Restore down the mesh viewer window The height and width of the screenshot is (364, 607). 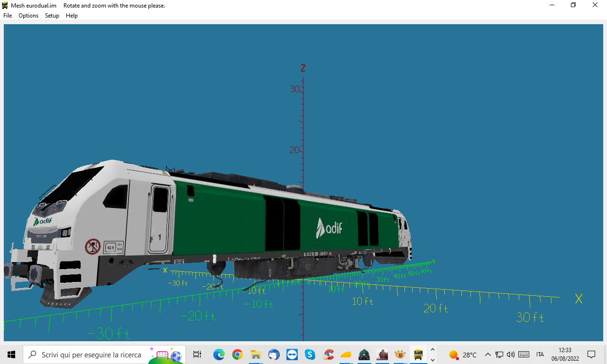click(x=573, y=5)
